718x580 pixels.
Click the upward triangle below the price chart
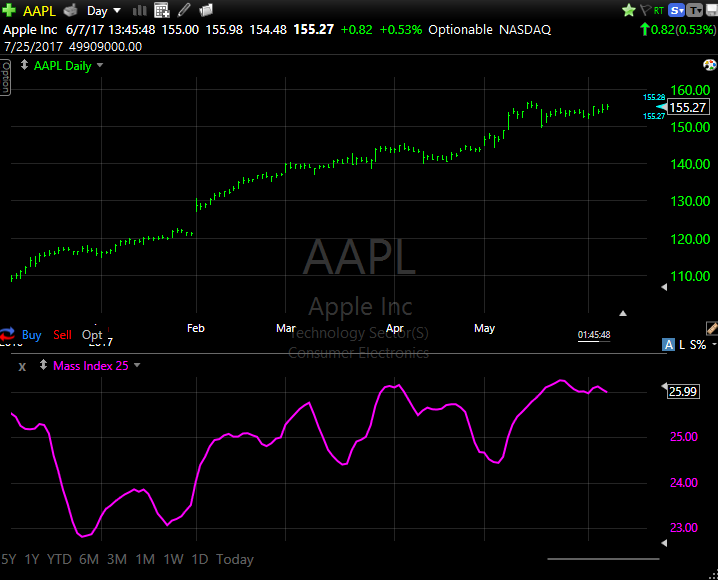point(622,314)
